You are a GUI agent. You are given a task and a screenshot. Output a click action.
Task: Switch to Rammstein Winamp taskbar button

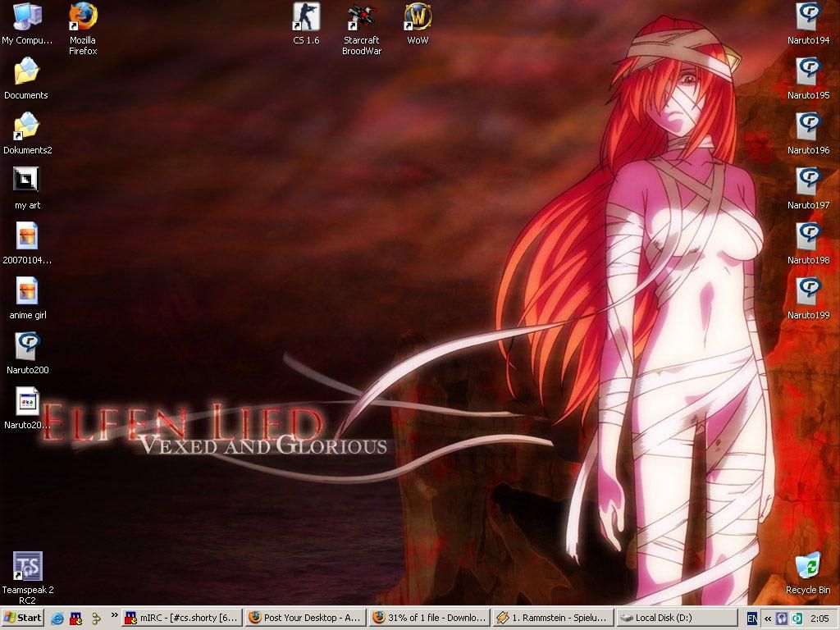point(554,618)
